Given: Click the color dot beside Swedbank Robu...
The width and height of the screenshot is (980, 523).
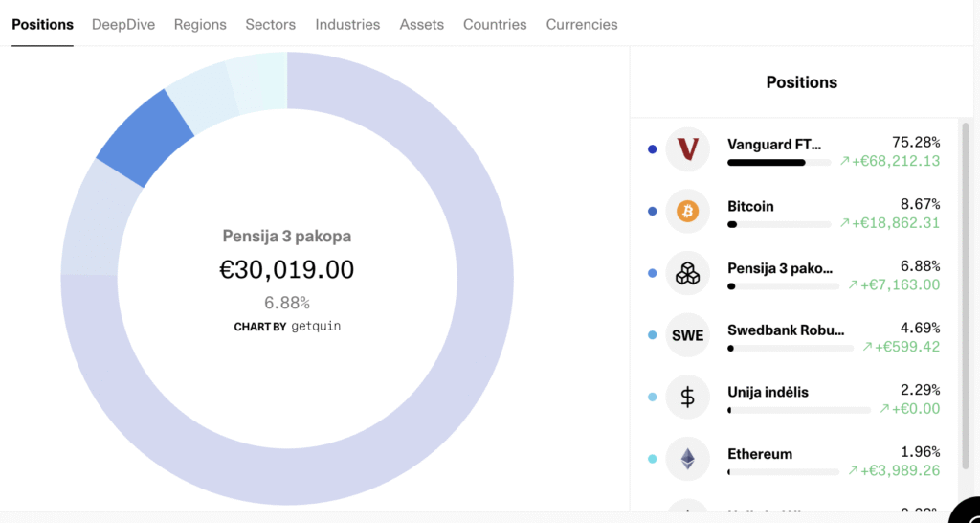Looking at the screenshot, I should coord(653,335).
